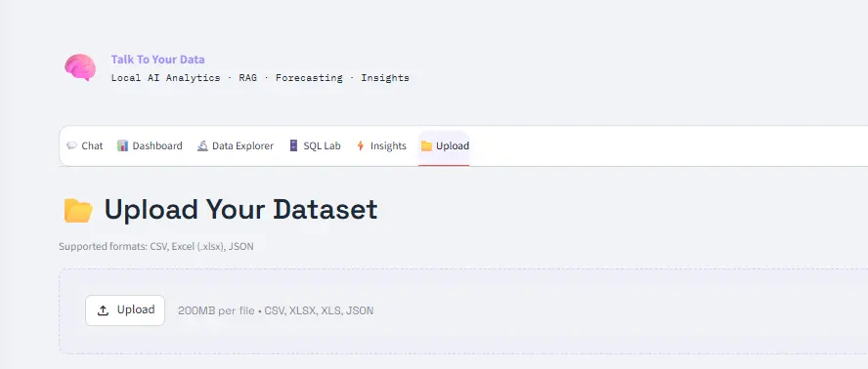Go to the SQL Lab tab
Image resolution: width=868 pixels, height=369 pixels.
(315, 146)
